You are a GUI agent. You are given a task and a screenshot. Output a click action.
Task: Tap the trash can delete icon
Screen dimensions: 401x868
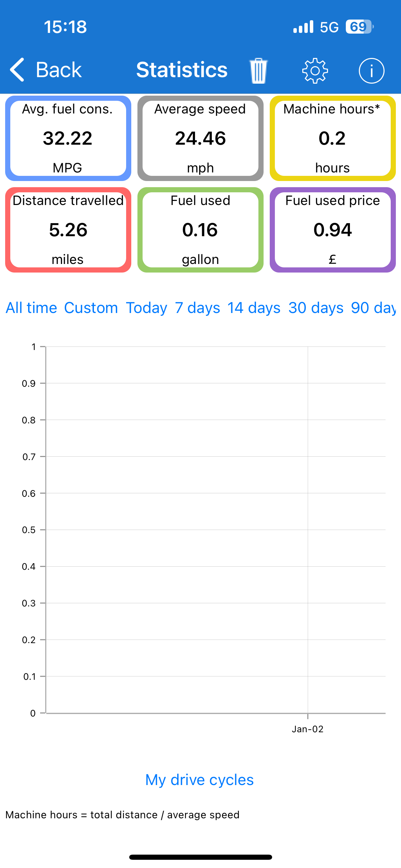[x=258, y=71]
